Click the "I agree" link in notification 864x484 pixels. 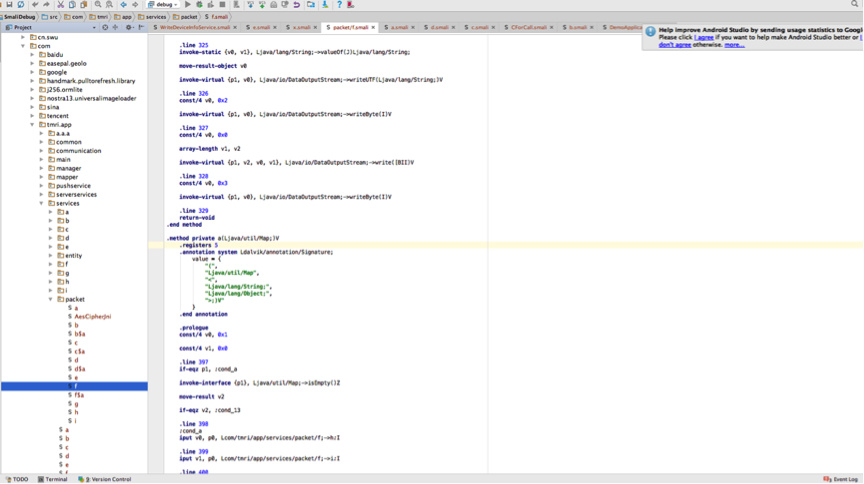[x=704, y=38]
